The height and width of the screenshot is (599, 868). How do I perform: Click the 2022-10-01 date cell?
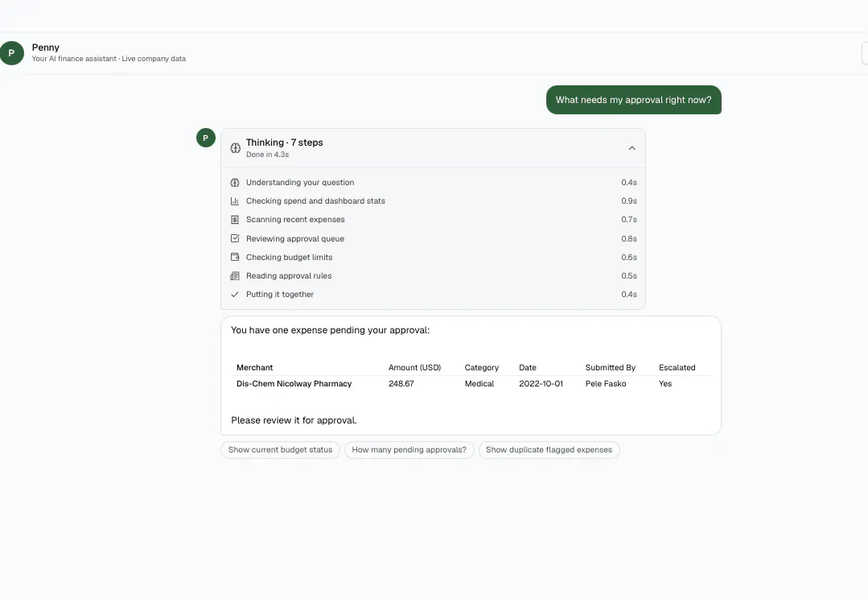[x=541, y=383]
